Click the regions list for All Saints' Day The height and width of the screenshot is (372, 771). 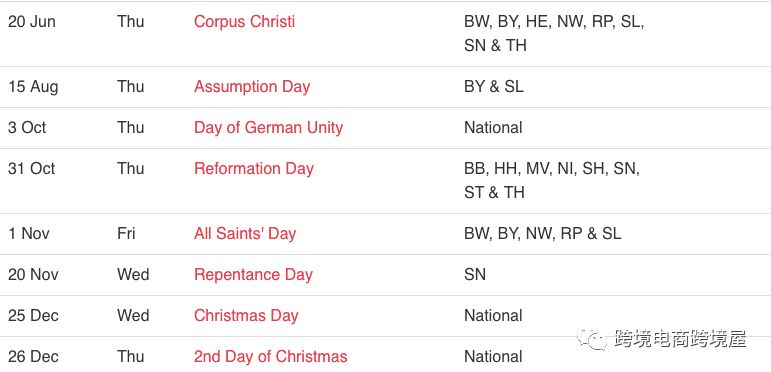coord(542,233)
